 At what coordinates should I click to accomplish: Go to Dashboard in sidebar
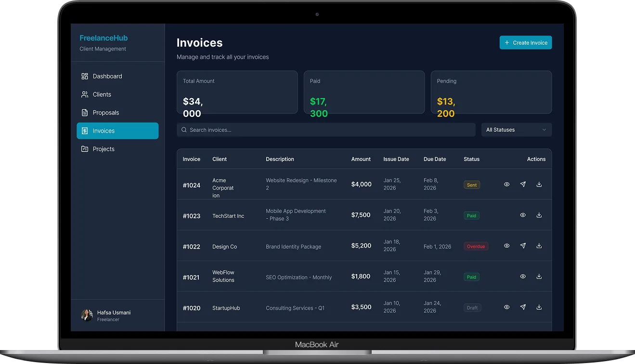tap(117, 76)
